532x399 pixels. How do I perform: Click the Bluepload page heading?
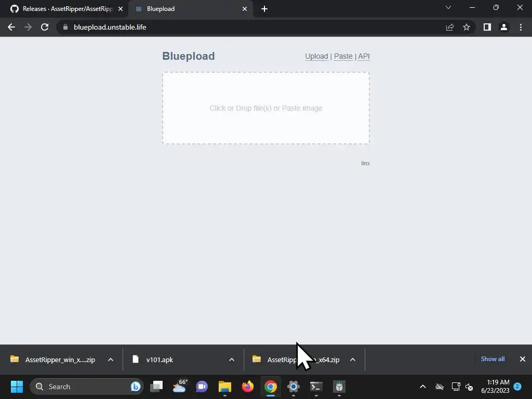(188, 56)
